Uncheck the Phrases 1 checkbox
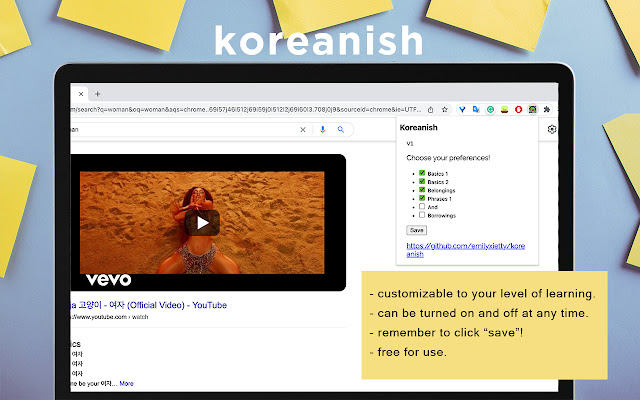Viewport: 640px width, 400px height. pyautogui.click(x=422, y=198)
